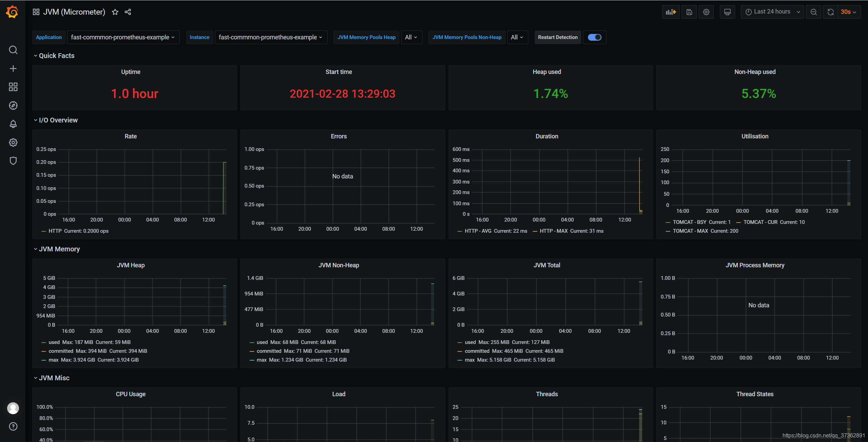The height and width of the screenshot is (442, 868).
Task: Open the Alerting bell icon
Action: pyautogui.click(x=13, y=124)
